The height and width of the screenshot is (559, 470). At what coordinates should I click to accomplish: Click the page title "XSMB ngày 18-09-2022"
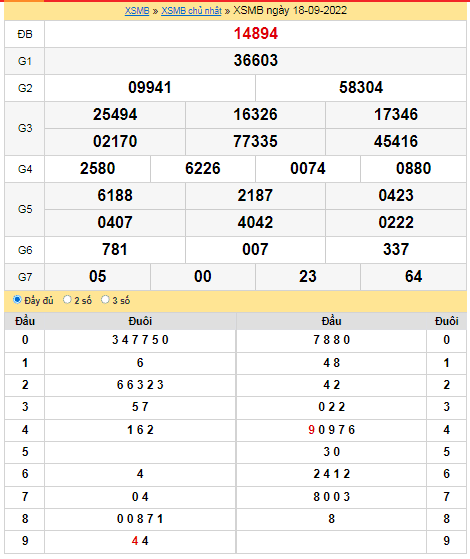click(290, 10)
